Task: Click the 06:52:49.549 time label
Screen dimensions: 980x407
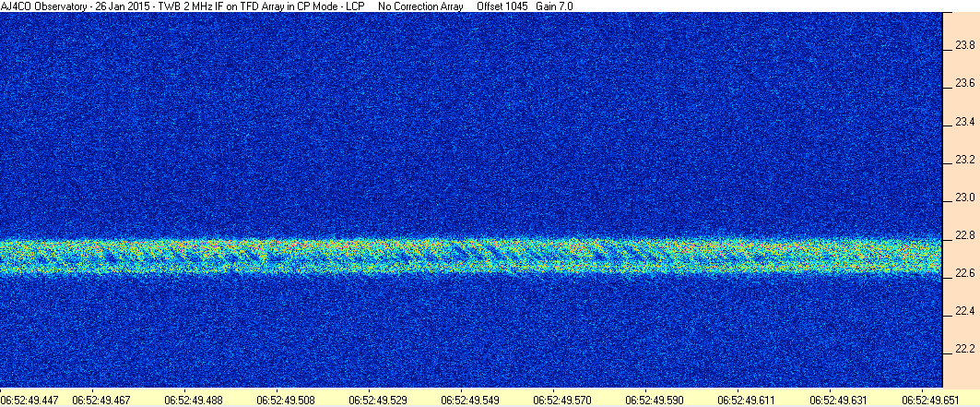Action: click(471, 400)
